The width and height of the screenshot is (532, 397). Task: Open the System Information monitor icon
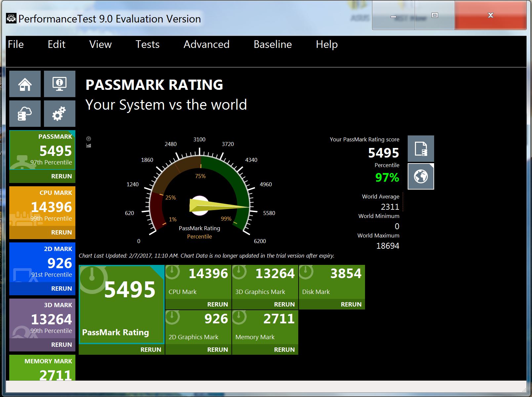(60, 84)
